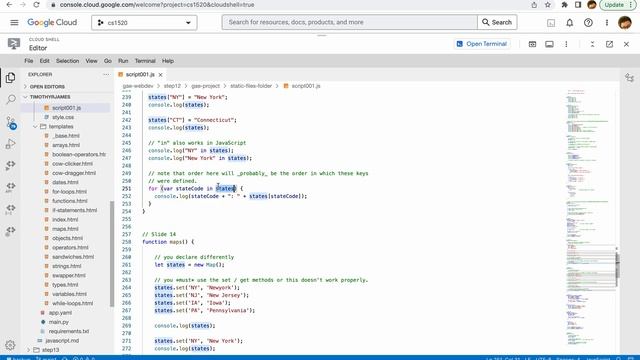Click the gae-webdev breadcrumb

pos(138,86)
